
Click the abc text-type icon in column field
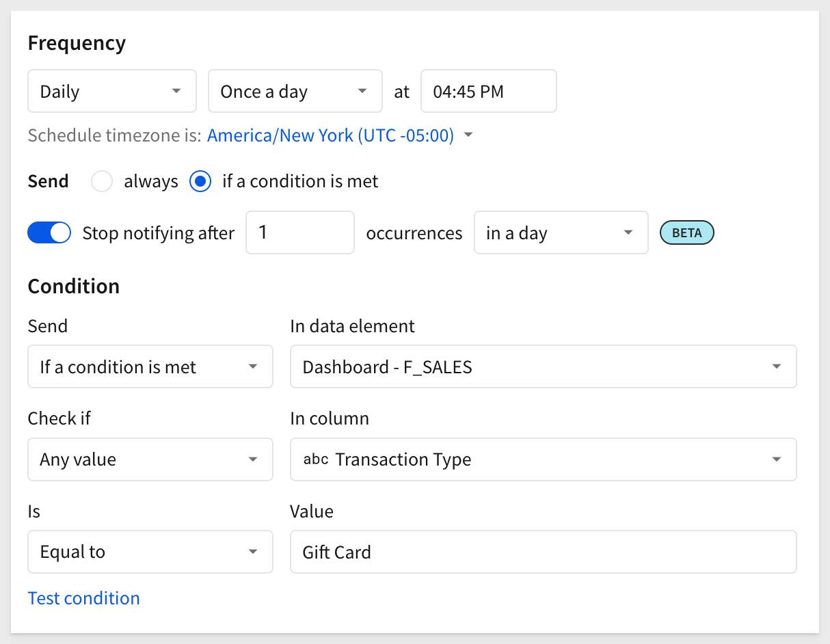(316, 459)
